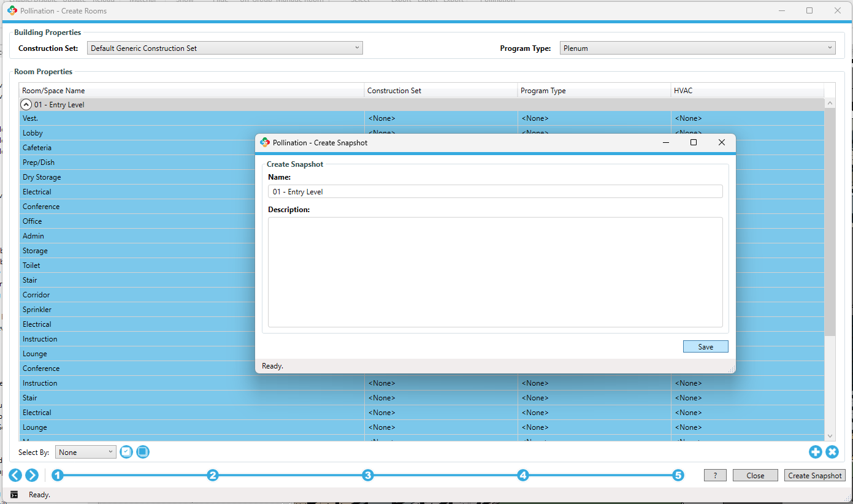Click the HVAC column header
The width and height of the screenshot is (853, 504).
[x=747, y=91]
